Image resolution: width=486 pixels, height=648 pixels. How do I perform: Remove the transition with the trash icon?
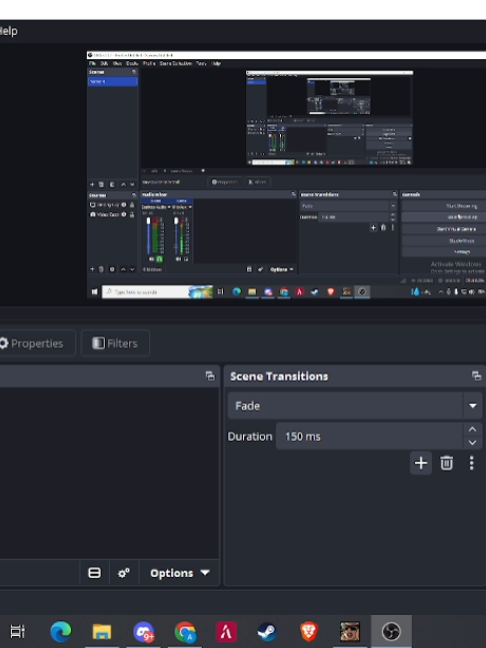click(x=446, y=463)
